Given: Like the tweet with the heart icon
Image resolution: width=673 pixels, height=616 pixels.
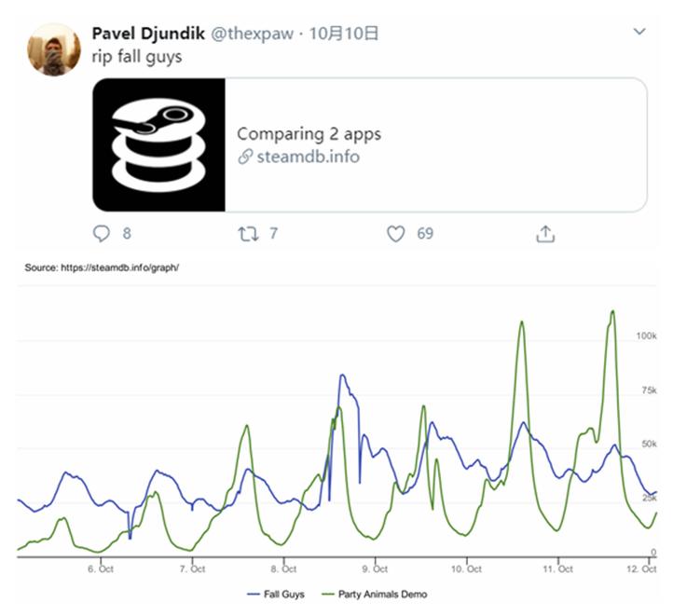Looking at the screenshot, I should tap(396, 234).
